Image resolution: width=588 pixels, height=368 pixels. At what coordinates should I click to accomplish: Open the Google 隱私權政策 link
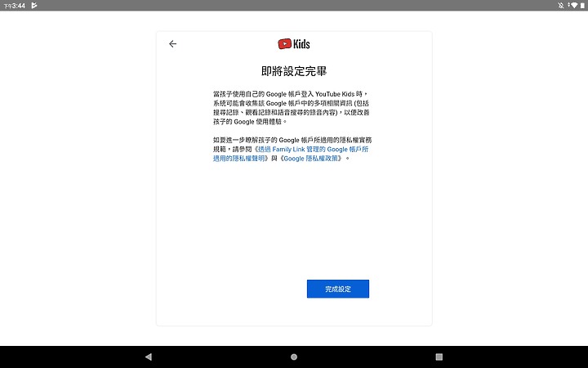pos(312,159)
